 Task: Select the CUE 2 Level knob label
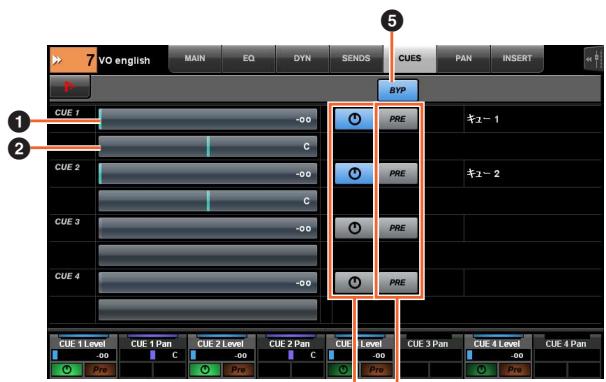tap(220, 343)
